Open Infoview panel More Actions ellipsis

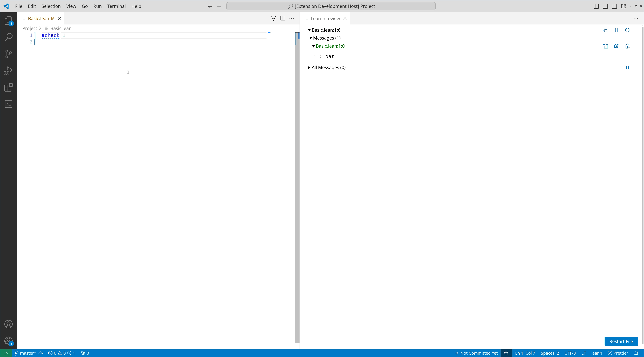click(636, 18)
